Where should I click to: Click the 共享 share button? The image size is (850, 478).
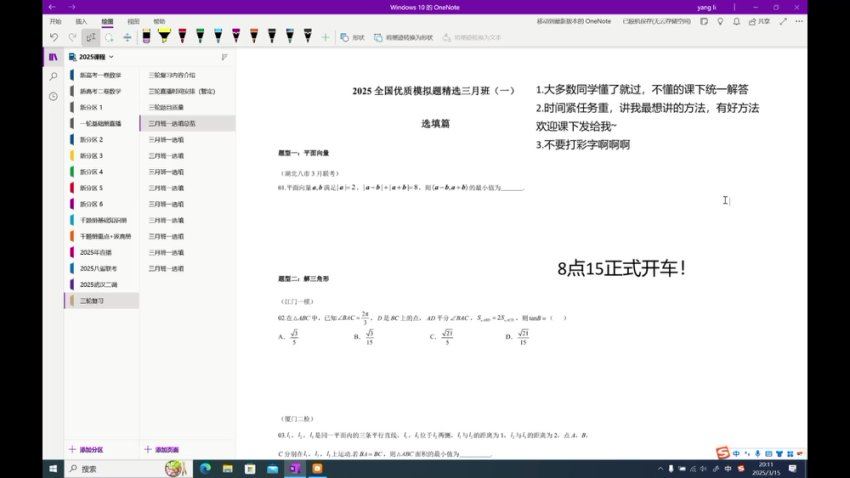tap(759, 22)
